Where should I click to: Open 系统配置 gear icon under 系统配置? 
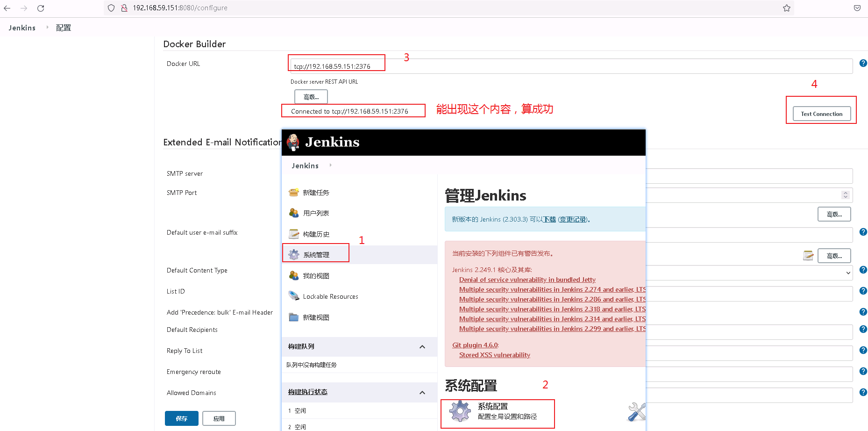(460, 411)
